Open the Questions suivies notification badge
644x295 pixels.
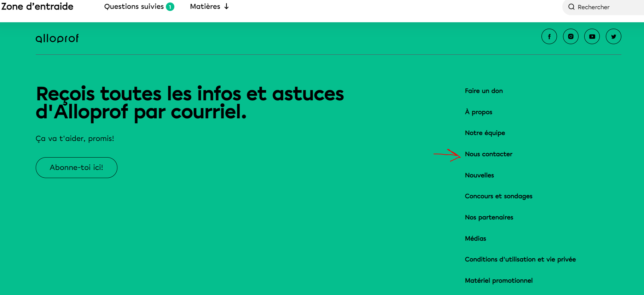coord(170,7)
